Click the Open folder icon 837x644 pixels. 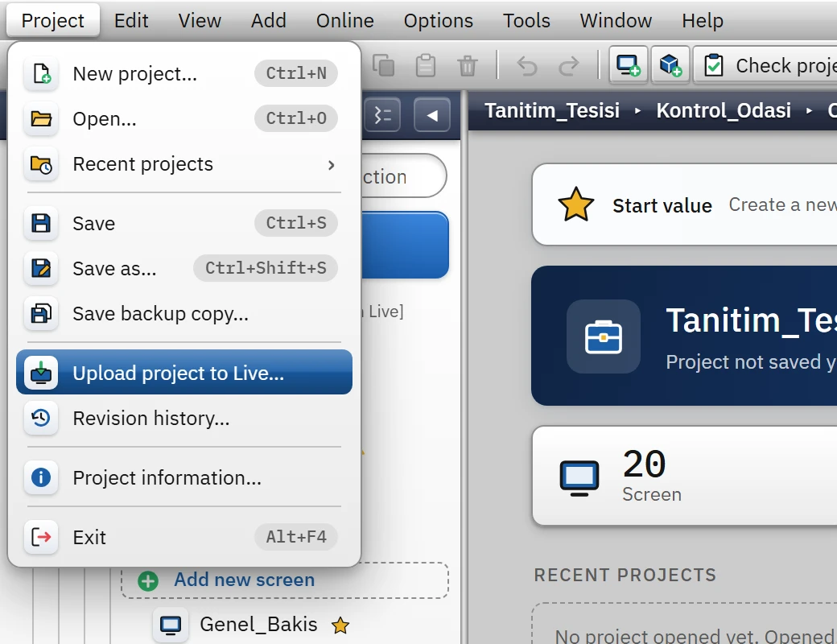[x=41, y=118]
